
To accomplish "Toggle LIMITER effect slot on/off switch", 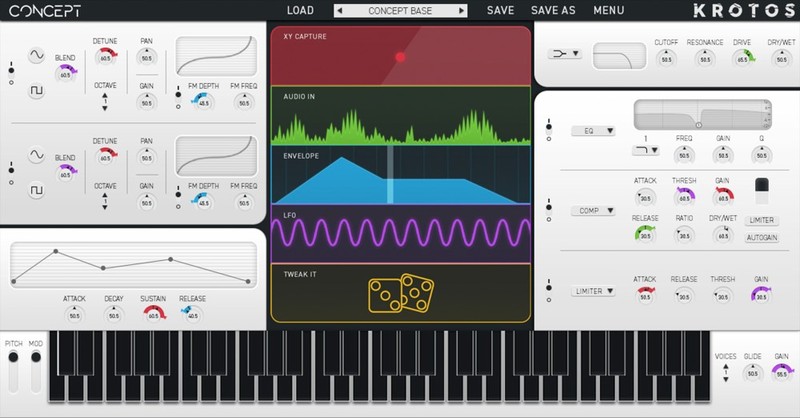I will click(x=549, y=291).
